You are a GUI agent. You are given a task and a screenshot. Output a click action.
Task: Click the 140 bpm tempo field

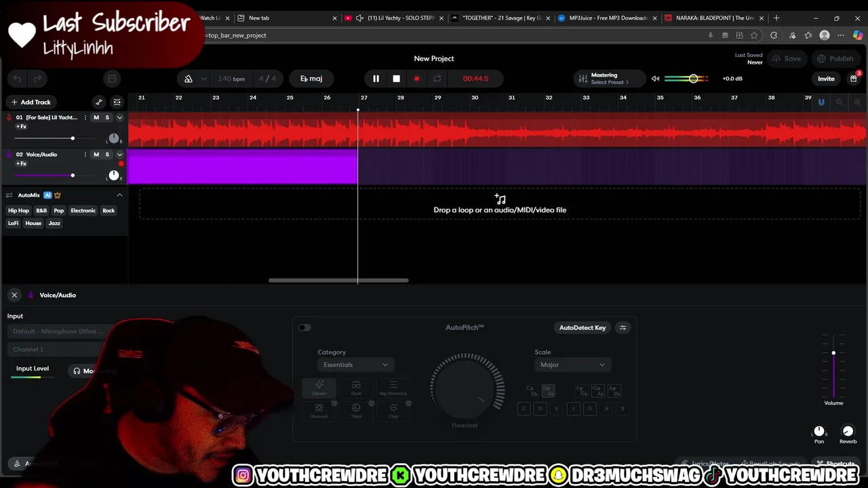(231, 79)
